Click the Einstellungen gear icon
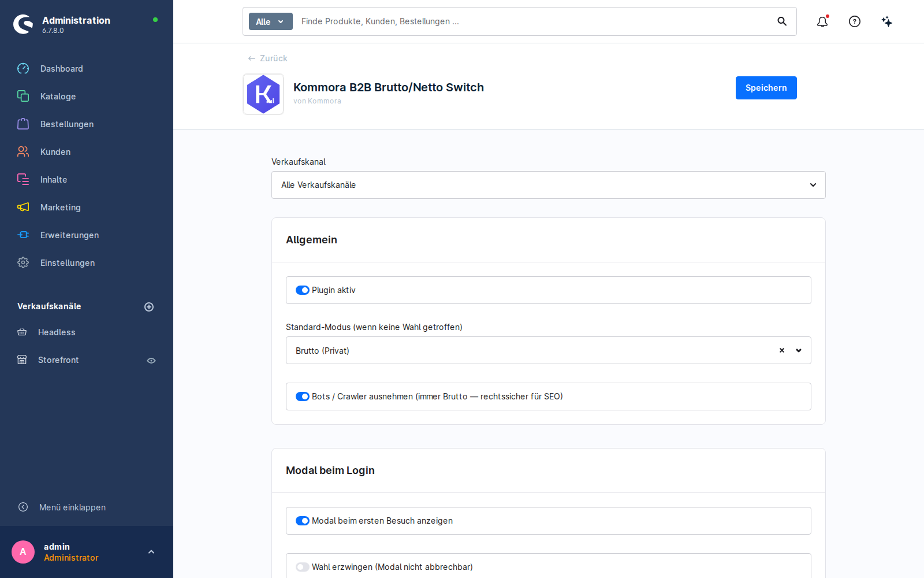924x578 pixels. tap(23, 263)
